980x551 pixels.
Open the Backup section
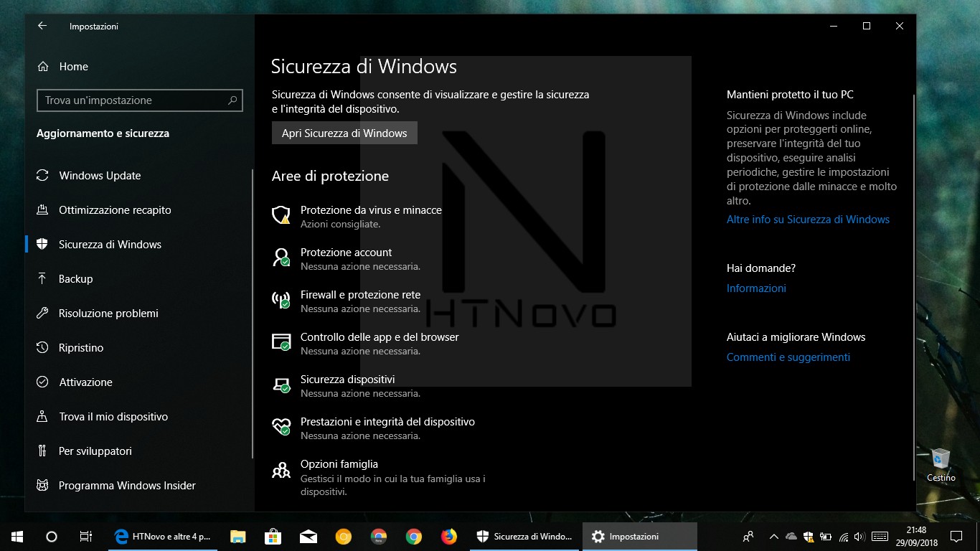pos(65,279)
